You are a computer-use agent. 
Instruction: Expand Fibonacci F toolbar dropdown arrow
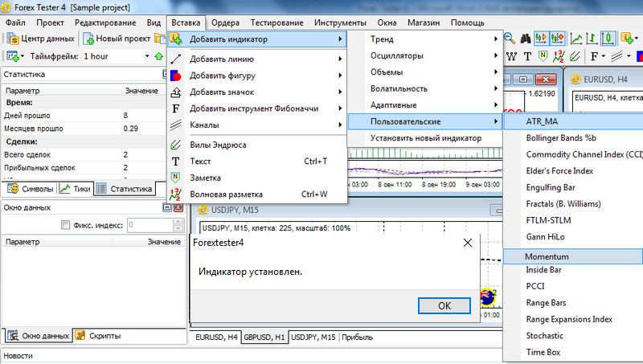pos(604,56)
